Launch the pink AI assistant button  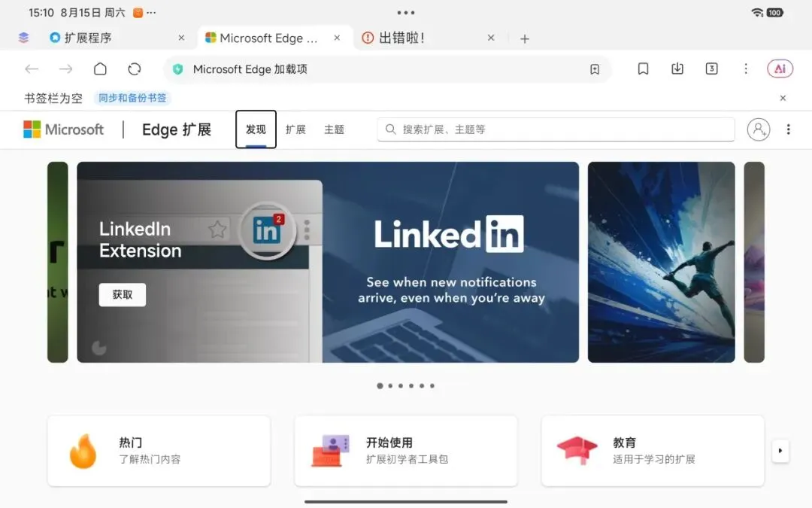coord(780,69)
